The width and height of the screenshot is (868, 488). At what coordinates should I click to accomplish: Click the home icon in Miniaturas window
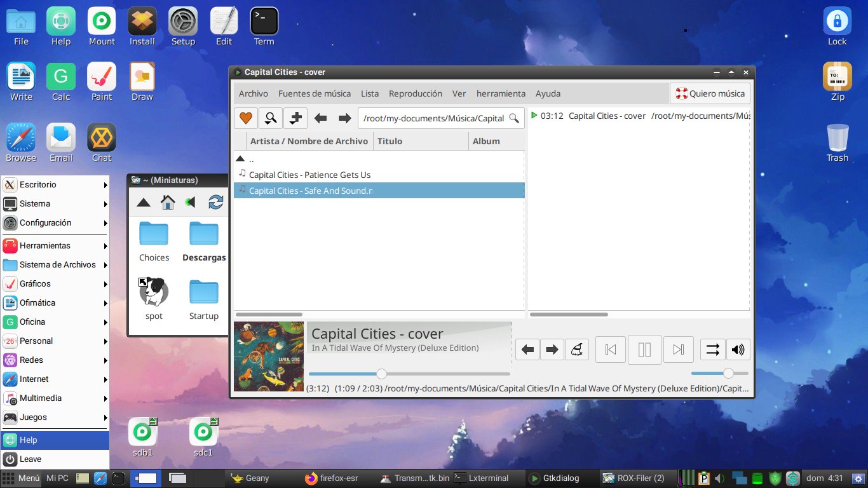pyautogui.click(x=168, y=202)
